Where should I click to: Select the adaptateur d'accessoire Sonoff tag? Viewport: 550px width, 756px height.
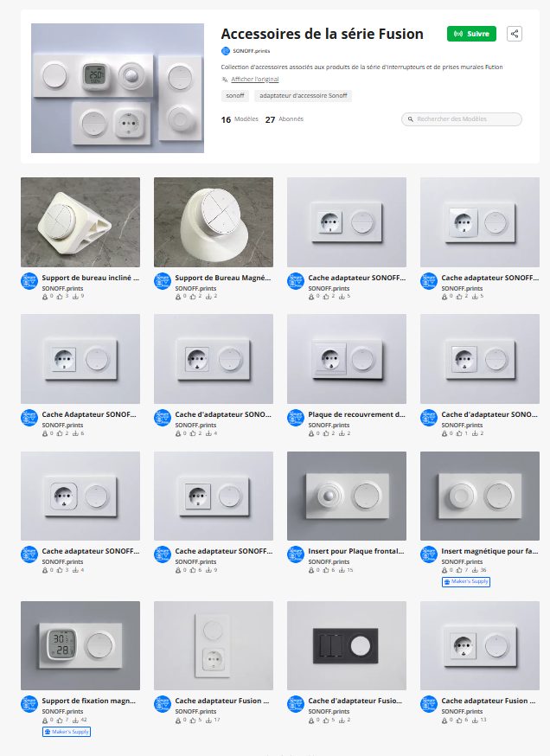[x=304, y=96]
